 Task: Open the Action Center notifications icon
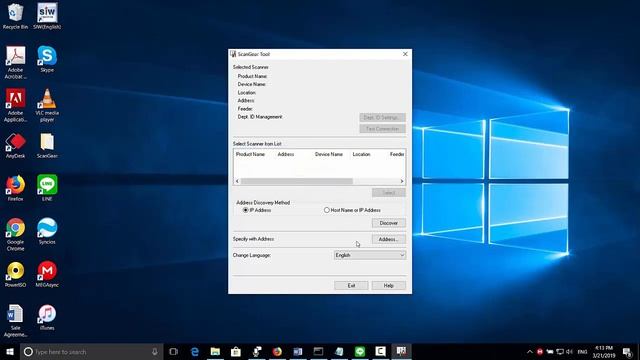point(627,351)
